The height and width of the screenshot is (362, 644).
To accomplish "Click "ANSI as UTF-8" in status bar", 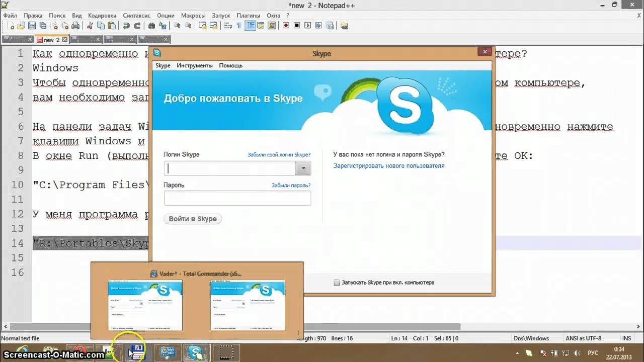I will (x=584, y=338).
